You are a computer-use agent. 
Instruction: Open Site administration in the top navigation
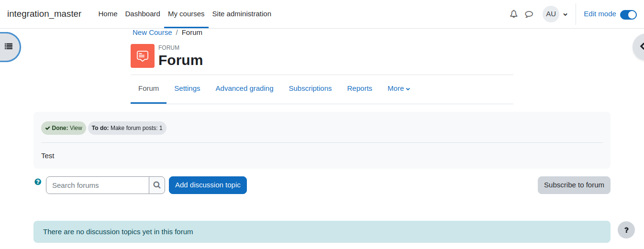pyautogui.click(x=242, y=14)
